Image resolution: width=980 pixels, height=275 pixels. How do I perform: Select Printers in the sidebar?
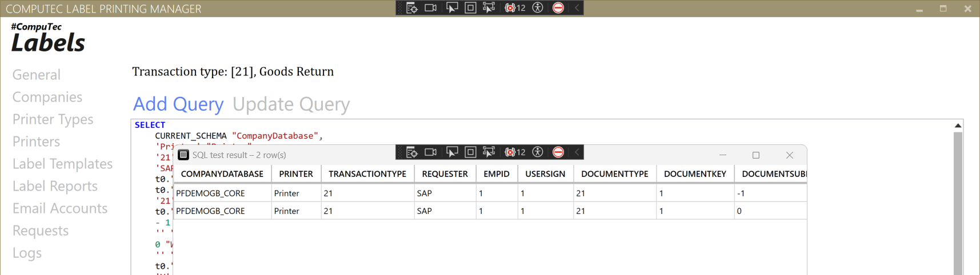[x=36, y=141]
